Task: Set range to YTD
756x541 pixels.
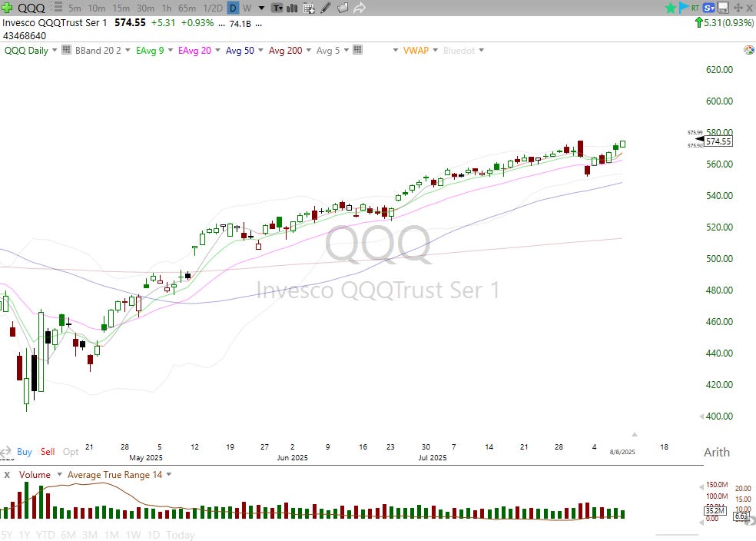Action: 45,535
